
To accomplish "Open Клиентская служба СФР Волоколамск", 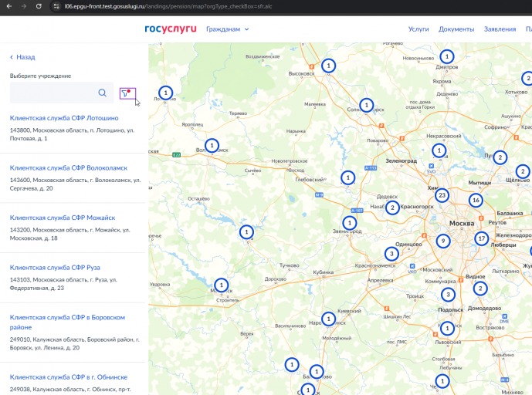I will pos(69,168).
